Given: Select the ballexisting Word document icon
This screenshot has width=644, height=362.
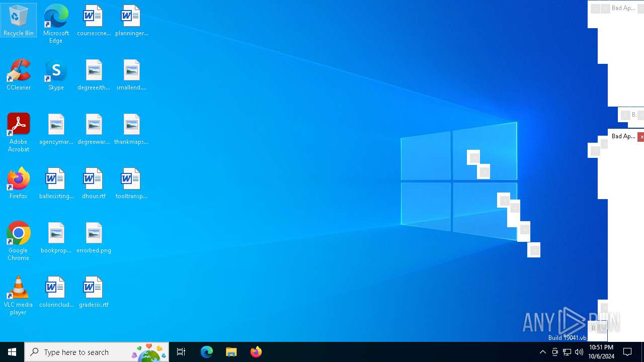Looking at the screenshot, I should tap(56, 183).
